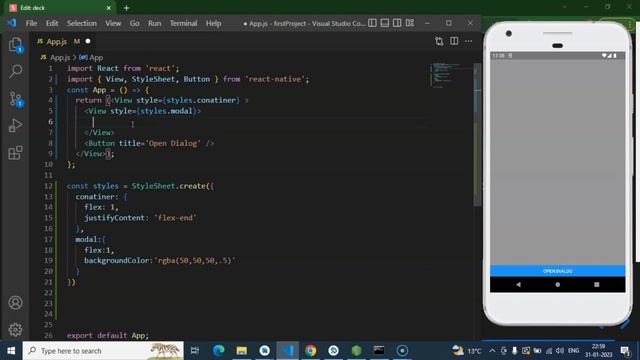
Task: Open new browser tab plus button
Action: 126,8
